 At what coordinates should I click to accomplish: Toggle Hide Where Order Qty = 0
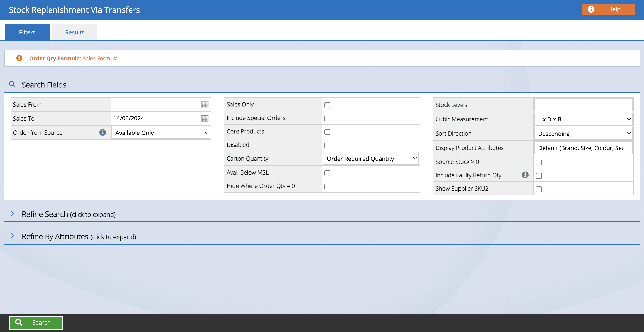pos(327,187)
